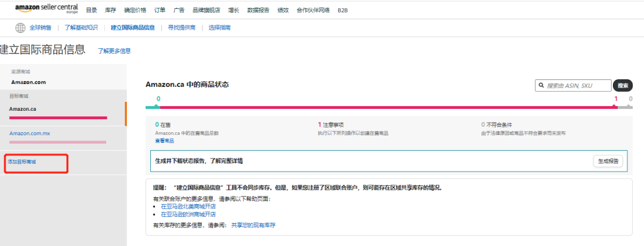Image resolution: width=644 pixels, height=246 pixels.
Task: Open 在亚马逊欧洲商城开店 help link
Action: 188,214
